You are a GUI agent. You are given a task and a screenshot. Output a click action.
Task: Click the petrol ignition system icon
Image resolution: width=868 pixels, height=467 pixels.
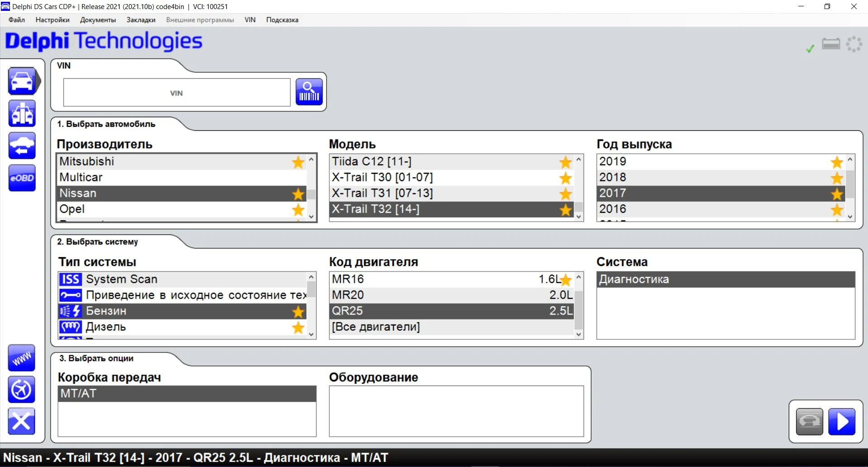pyautogui.click(x=71, y=311)
